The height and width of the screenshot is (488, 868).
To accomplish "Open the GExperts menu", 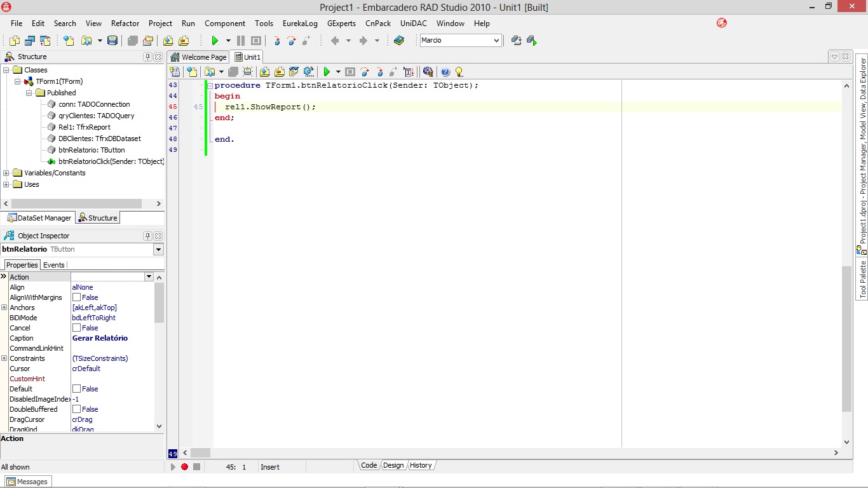I will 341,23.
